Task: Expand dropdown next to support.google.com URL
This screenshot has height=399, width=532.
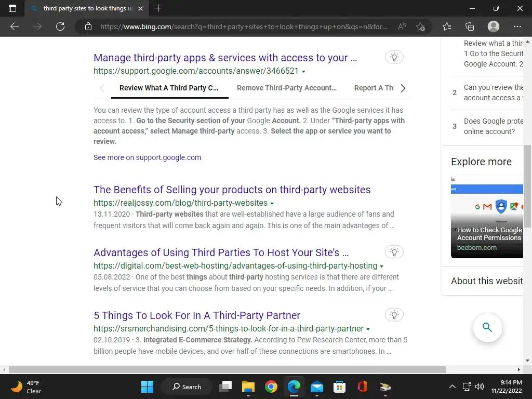Action: (303, 72)
